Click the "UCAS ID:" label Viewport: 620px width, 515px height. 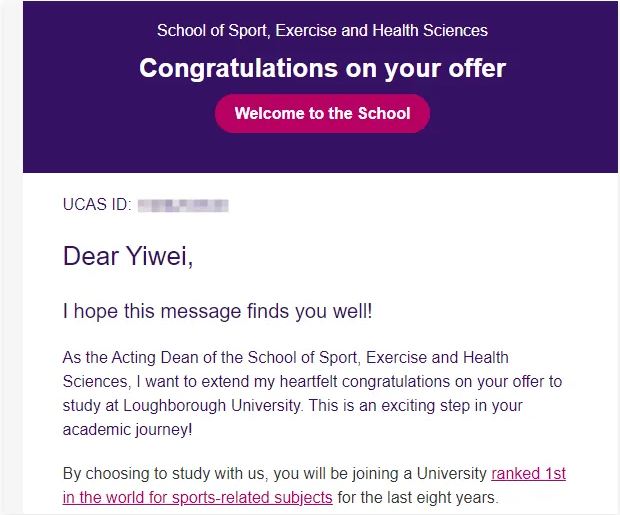[96, 205]
